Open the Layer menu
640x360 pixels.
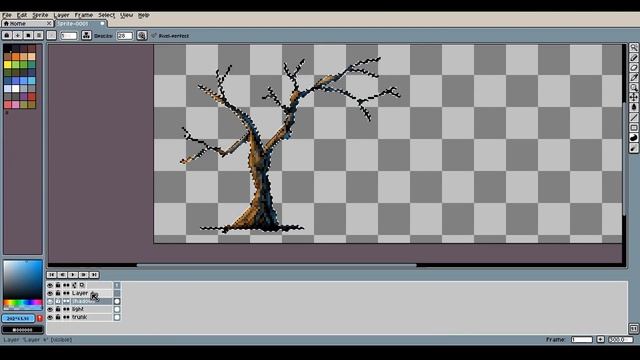tap(62, 15)
